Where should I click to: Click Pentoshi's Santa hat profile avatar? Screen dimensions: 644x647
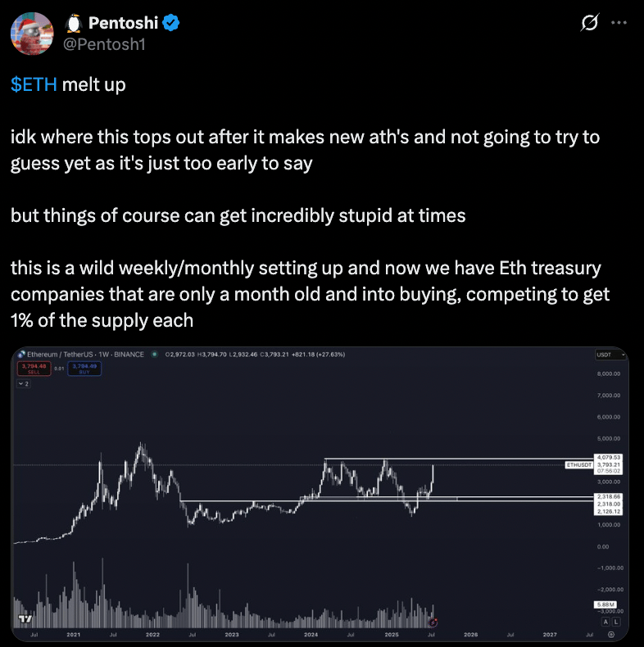[32, 34]
